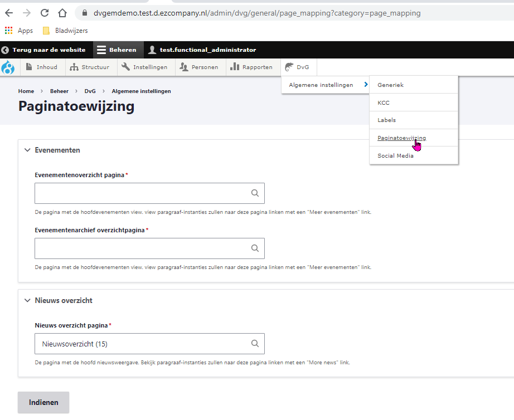Select Social Media from the submenu

click(395, 156)
